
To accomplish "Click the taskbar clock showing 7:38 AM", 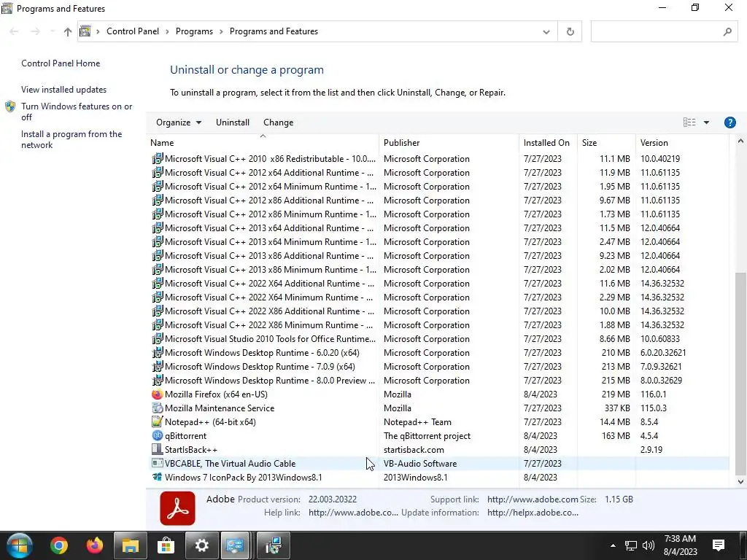I will 680,545.
